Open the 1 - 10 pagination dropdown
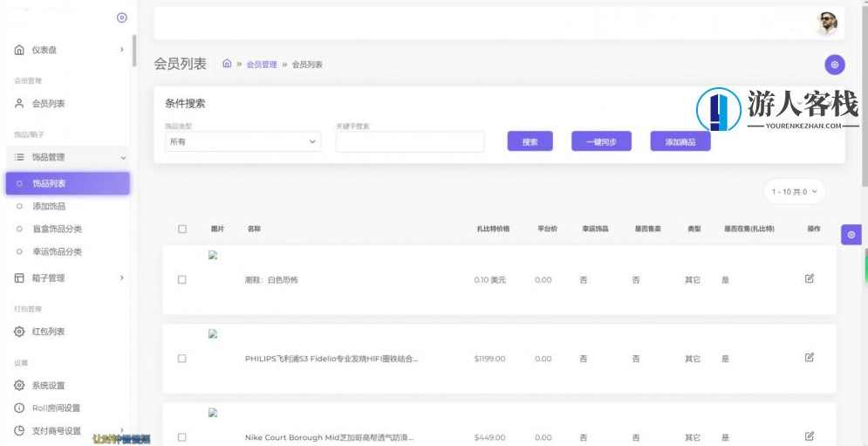The height and width of the screenshot is (446, 868). pyautogui.click(x=794, y=192)
